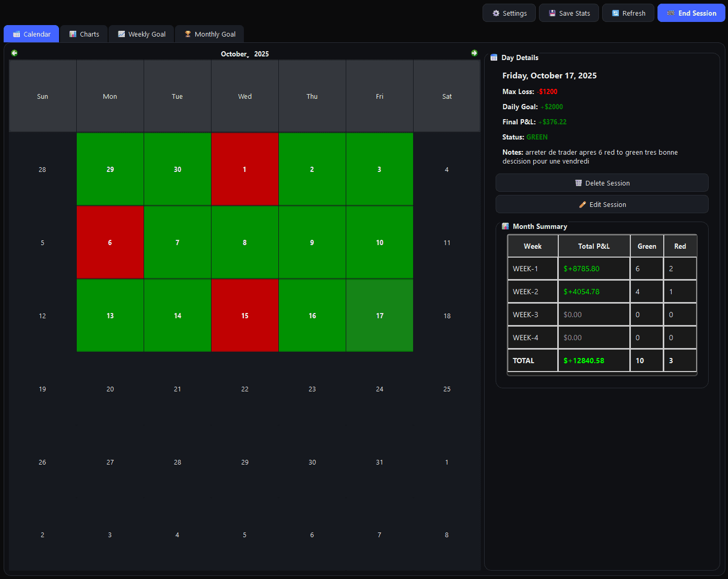The width and height of the screenshot is (728, 579).
Task: Click the Edit Session pencil button
Action: [602, 205]
